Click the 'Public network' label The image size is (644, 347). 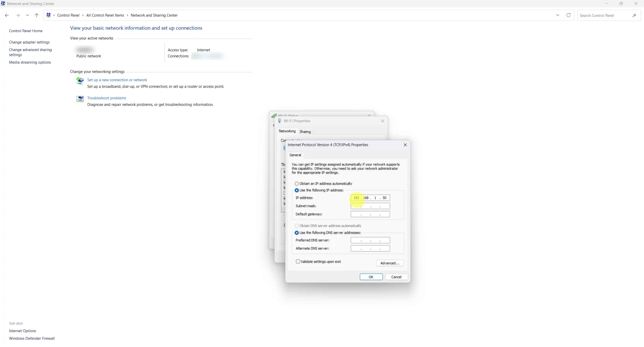89,56
